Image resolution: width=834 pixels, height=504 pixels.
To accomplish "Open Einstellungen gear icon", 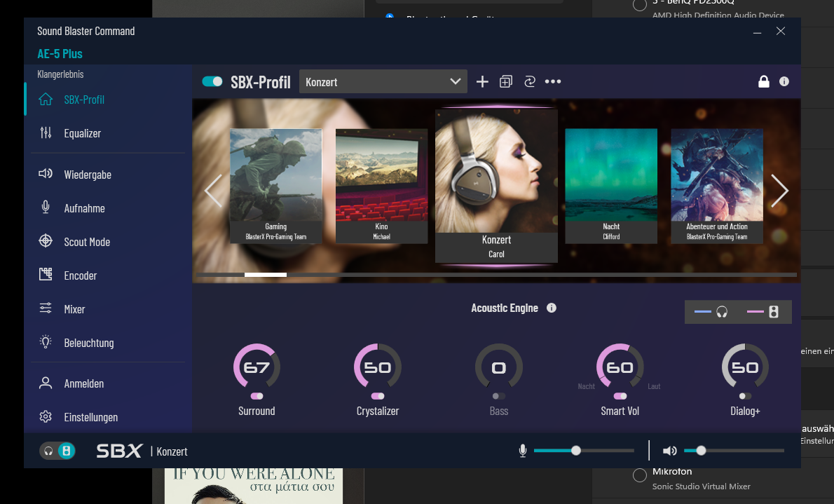I will click(46, 416).
